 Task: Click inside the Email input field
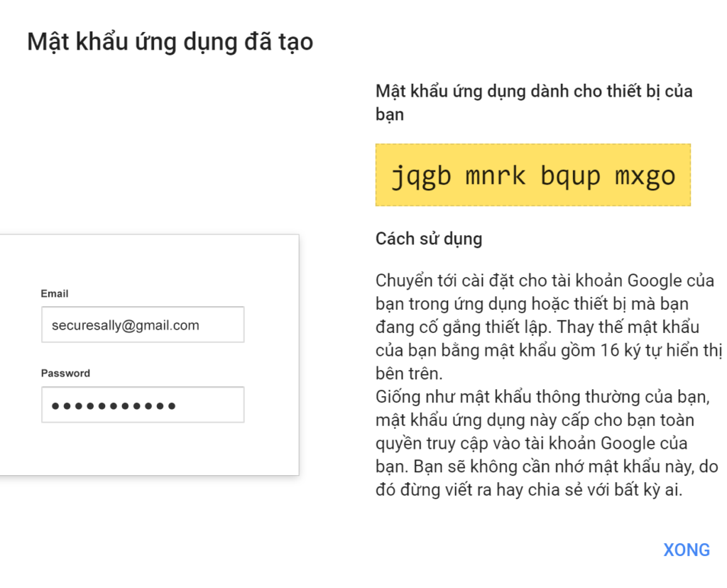pos(142,324)
